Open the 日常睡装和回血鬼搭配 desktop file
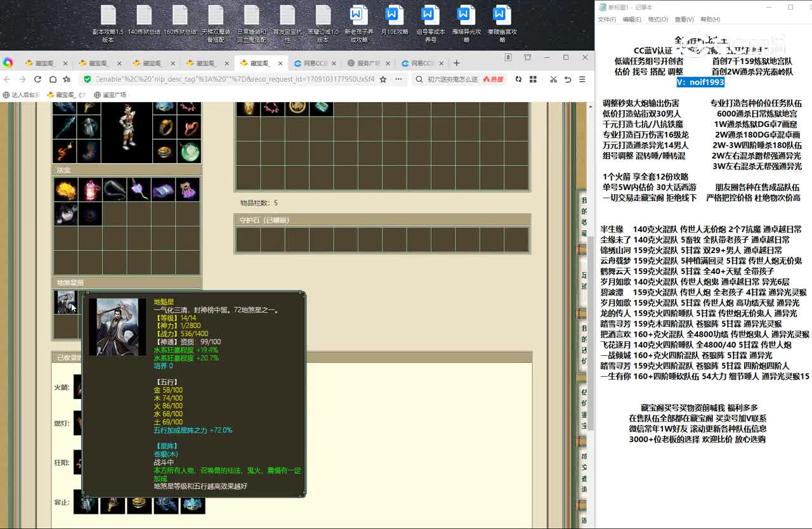 (252, 23)
